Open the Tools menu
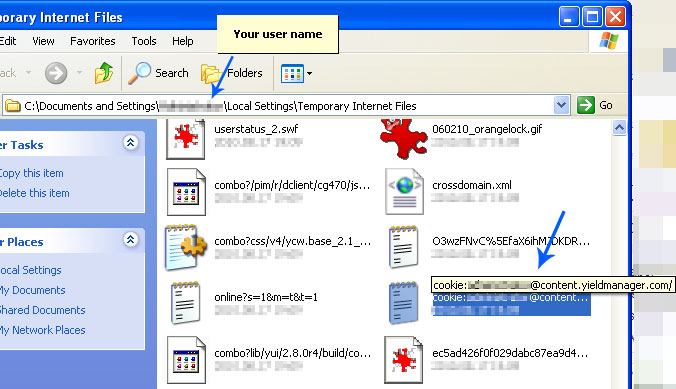This screenshot has height=389, width=676. (144, 41)
